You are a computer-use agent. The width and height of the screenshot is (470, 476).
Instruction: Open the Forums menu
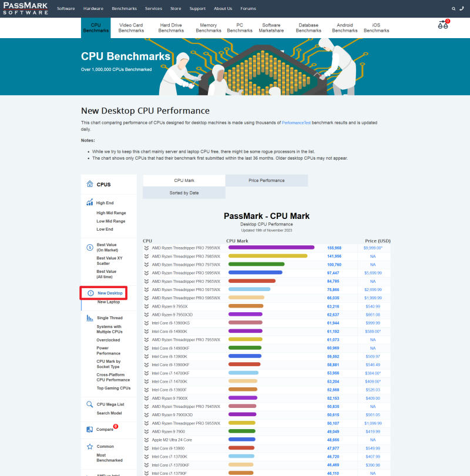(248, 8)
